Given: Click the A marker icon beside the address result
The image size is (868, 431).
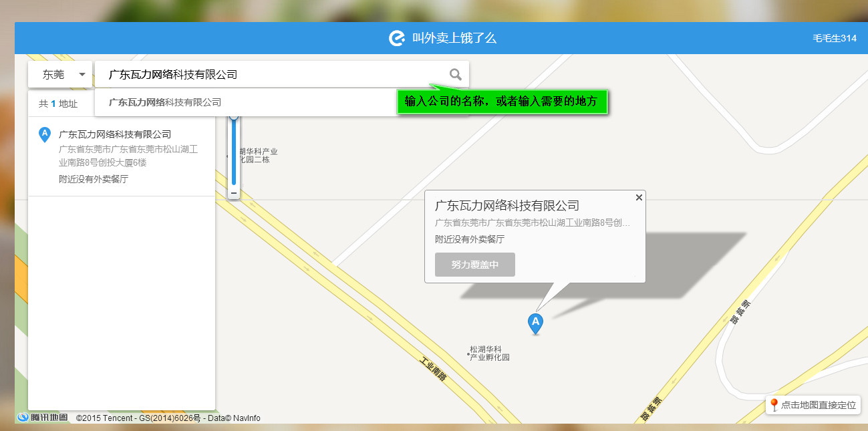Looking at the screenshot, I should click(44, 134).
